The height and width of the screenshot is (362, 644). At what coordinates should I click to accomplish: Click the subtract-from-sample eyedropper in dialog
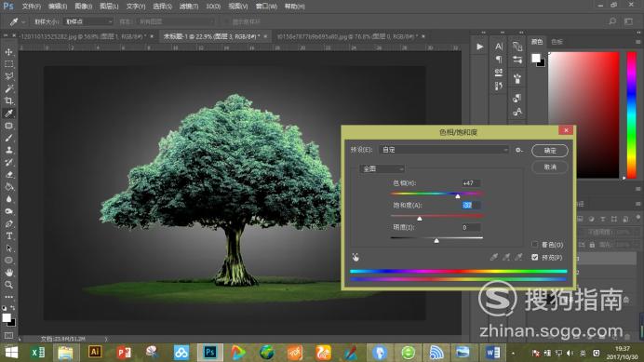518,257
